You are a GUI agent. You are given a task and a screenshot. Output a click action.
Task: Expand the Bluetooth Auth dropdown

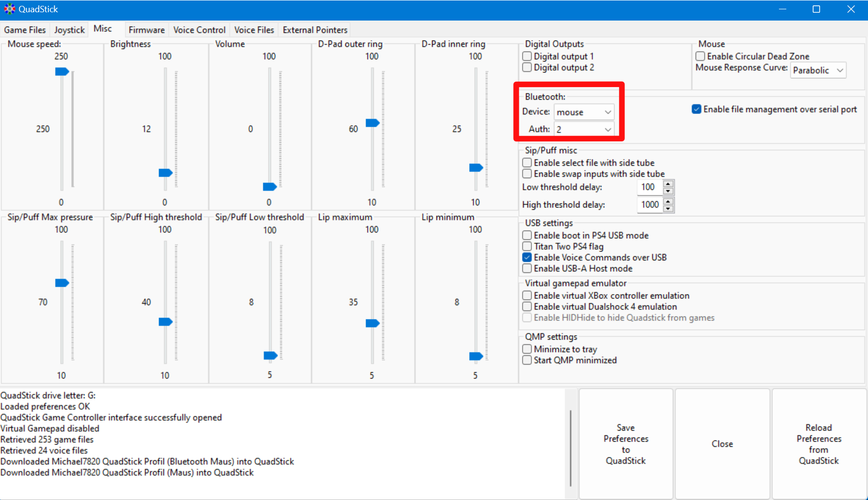point(584,129)
